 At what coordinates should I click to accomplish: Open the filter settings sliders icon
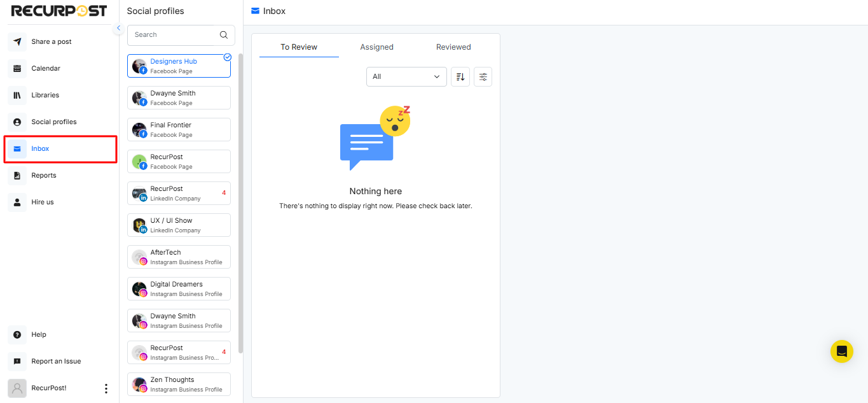[483, 77]
